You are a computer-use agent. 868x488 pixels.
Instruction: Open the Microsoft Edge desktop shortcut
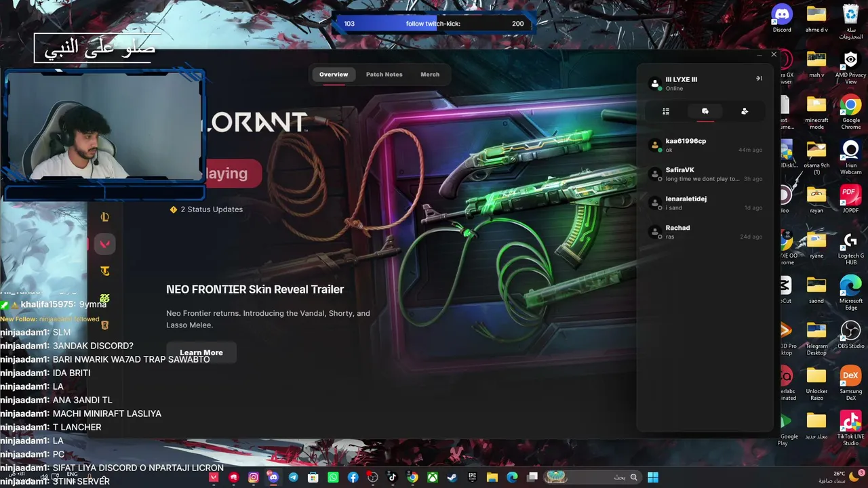(851, 293)
